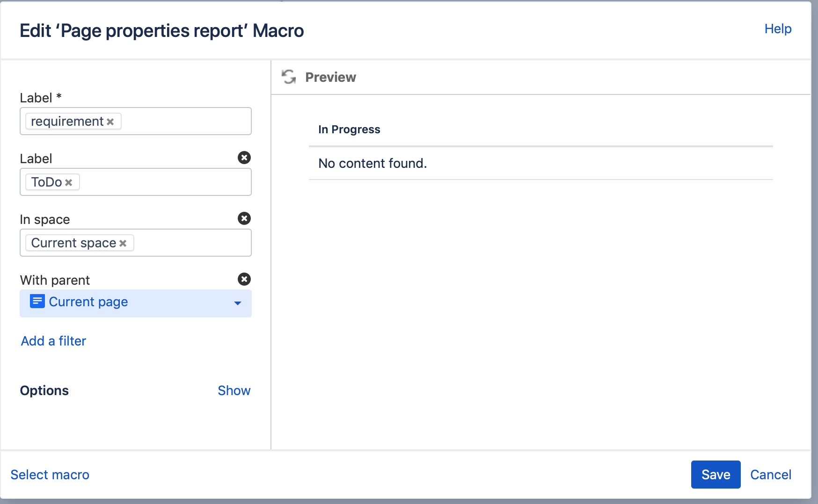The height and width of the screenshot is (504, 818).
Task: Open Help for this macro
Action: (x=778, y=29)
